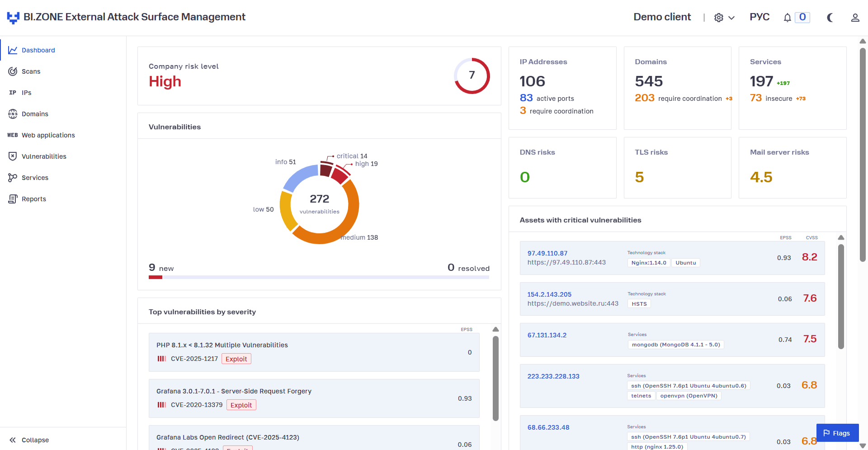Open the Scans menu item
The width and height of the screenshot is (868, 450).
click(63, 71)
